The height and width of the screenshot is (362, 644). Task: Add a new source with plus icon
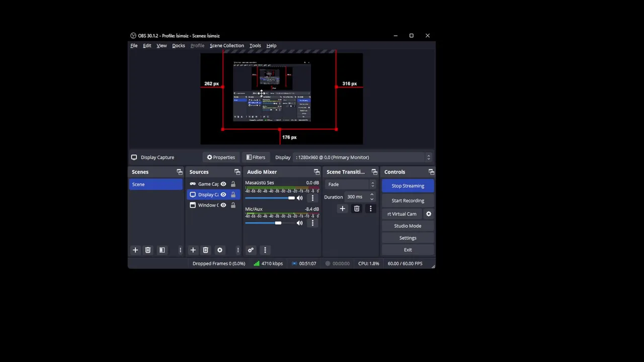point(193,250)
